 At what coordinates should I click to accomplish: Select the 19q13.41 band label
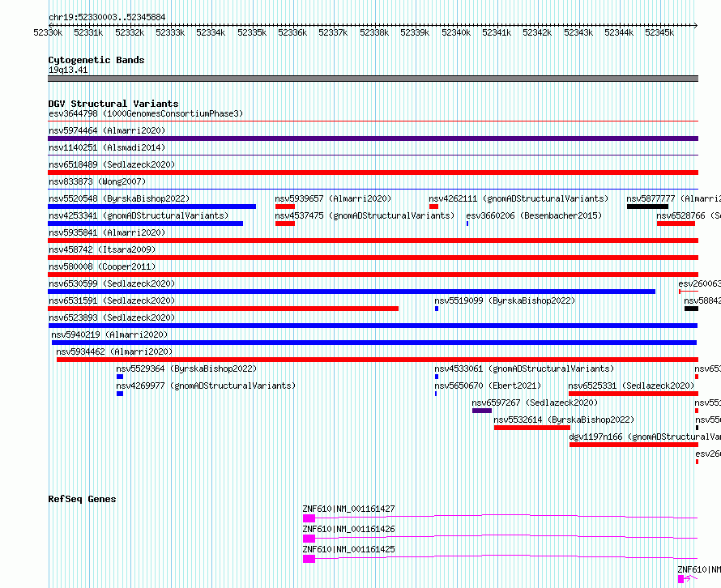coord(68,70)
